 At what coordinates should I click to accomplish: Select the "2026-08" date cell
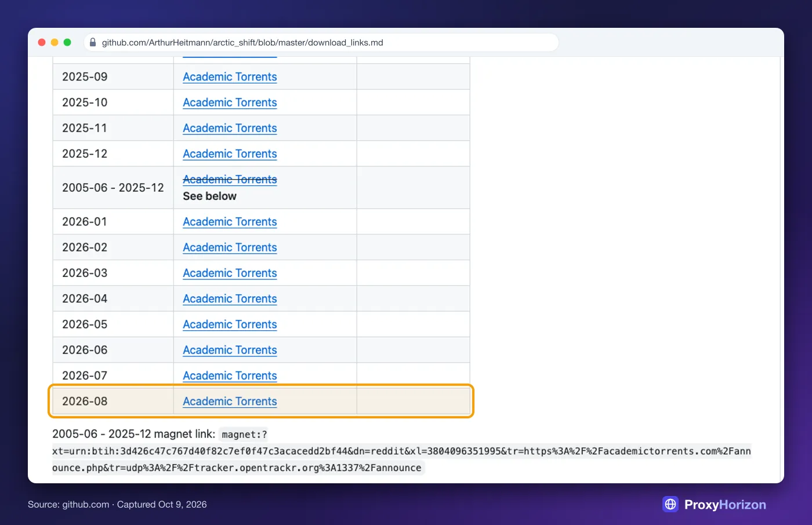113,401
